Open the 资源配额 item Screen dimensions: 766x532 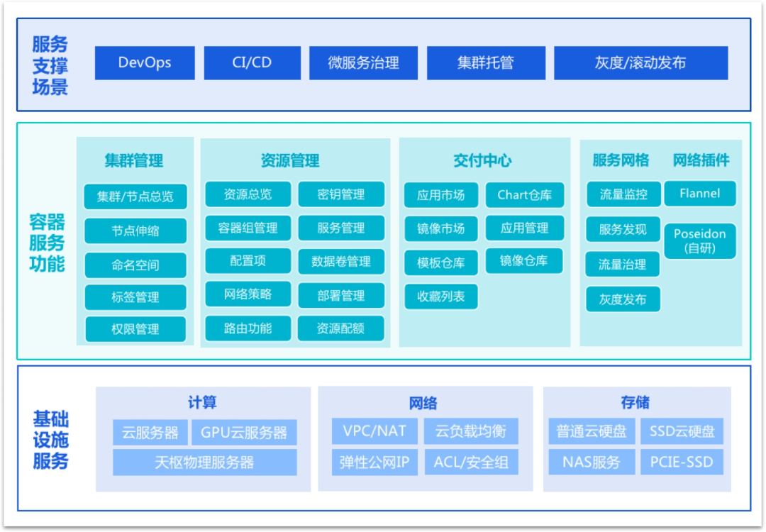coord(341,328)
